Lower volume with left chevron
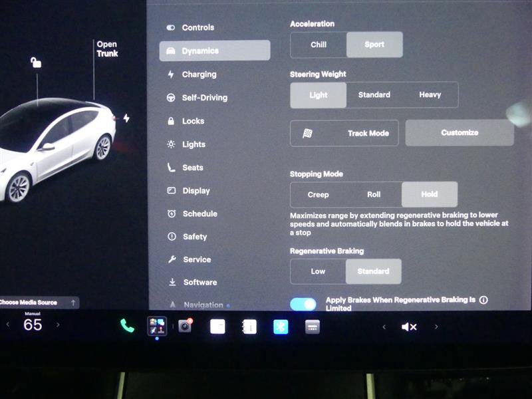The width and height of the screenshot is (532, 399). click(x=384, y=327)
